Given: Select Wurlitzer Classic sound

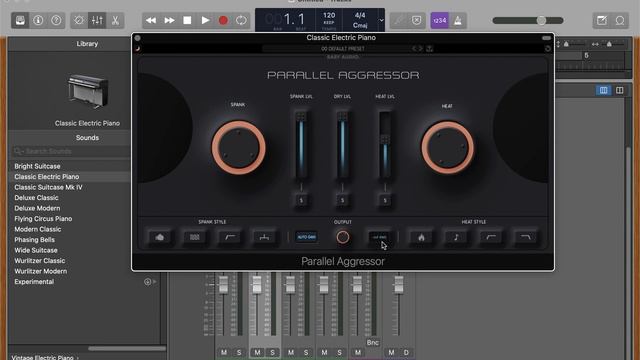Looking at the screenshot, I should tap(40, 261).
